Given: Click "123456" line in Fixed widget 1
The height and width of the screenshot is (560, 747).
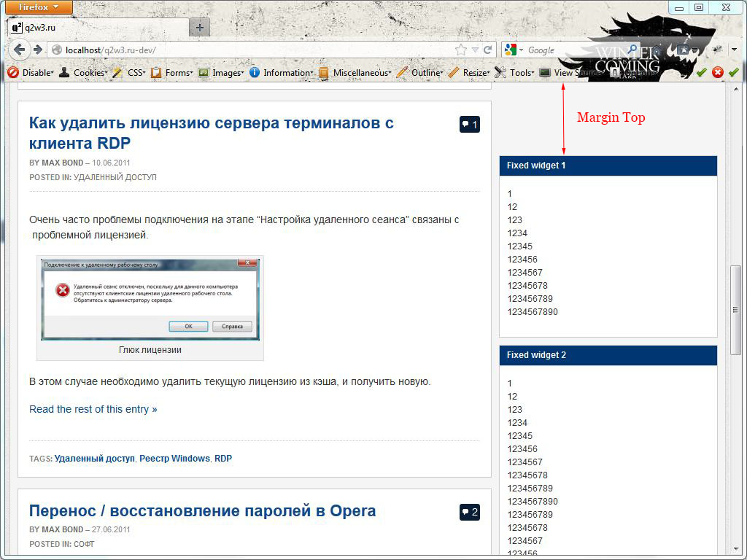Looking at the screenshot, I should (522, 260).
